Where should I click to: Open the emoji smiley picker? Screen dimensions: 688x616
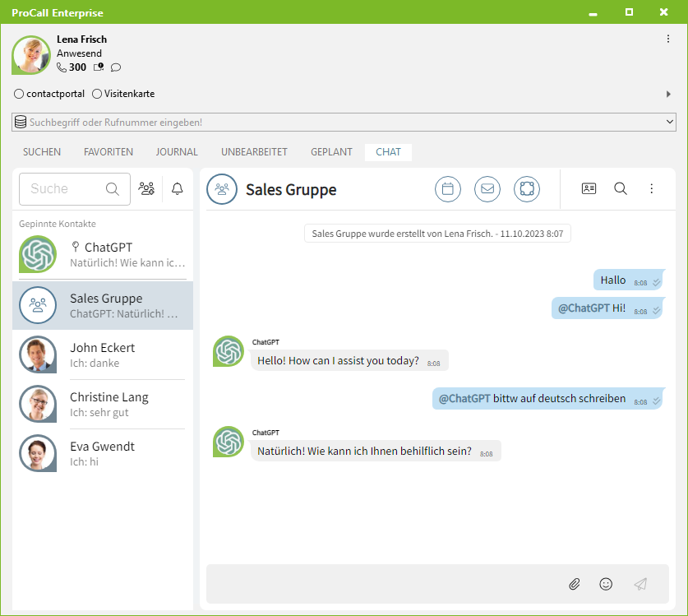click(606, 584)
